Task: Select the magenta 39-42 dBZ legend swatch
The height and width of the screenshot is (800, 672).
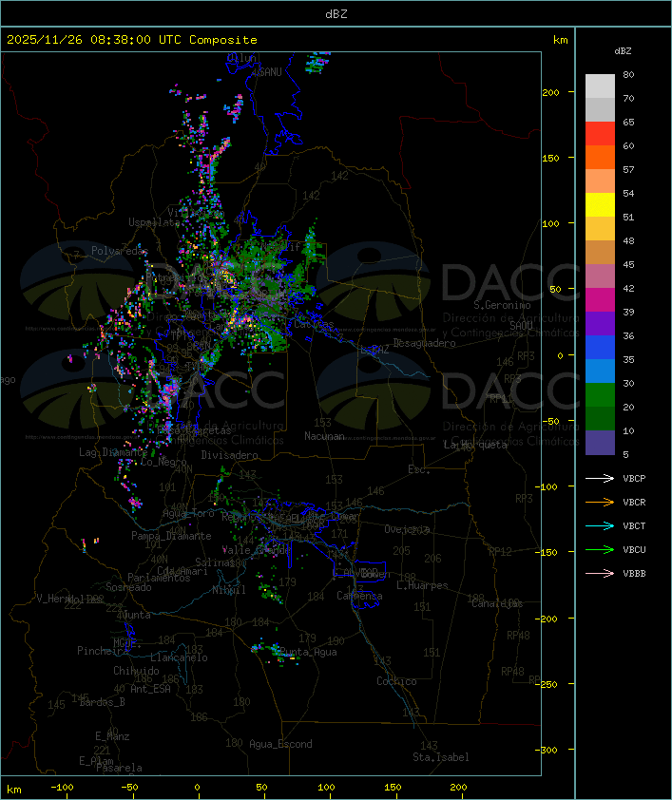Action: [x=600, y=300]
